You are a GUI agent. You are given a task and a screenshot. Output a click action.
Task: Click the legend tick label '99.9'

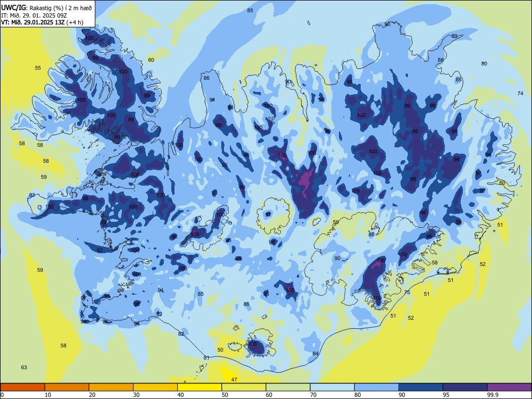[x=492, y=395]
